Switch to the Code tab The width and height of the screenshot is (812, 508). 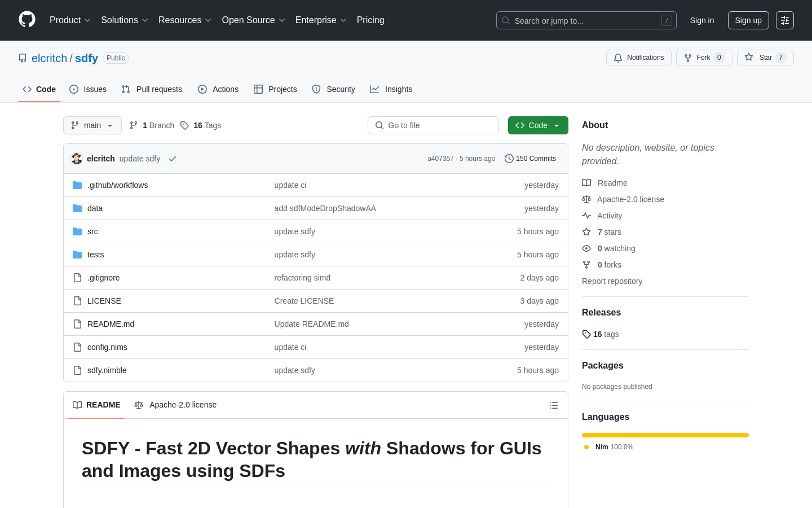pos(39,89)
